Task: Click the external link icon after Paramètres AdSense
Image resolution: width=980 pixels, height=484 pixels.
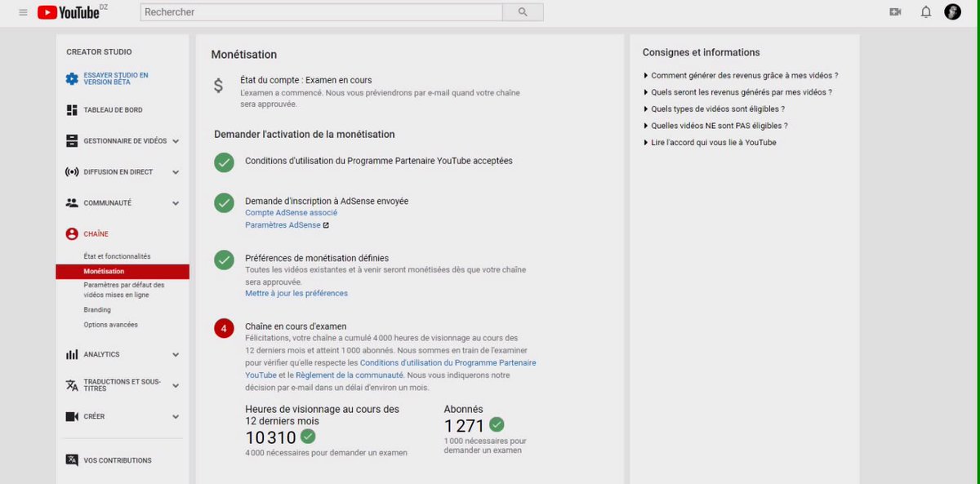Action: tap(326, 225)
